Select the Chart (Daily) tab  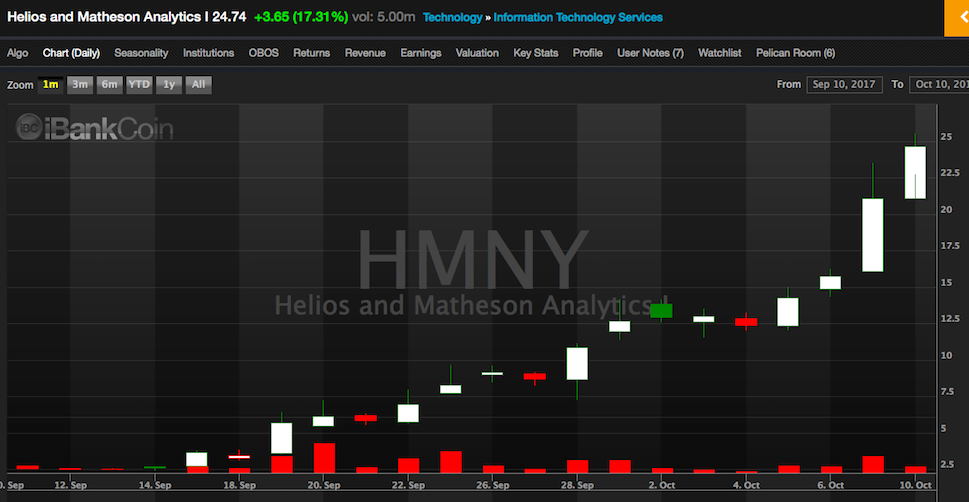coord(71,53)
